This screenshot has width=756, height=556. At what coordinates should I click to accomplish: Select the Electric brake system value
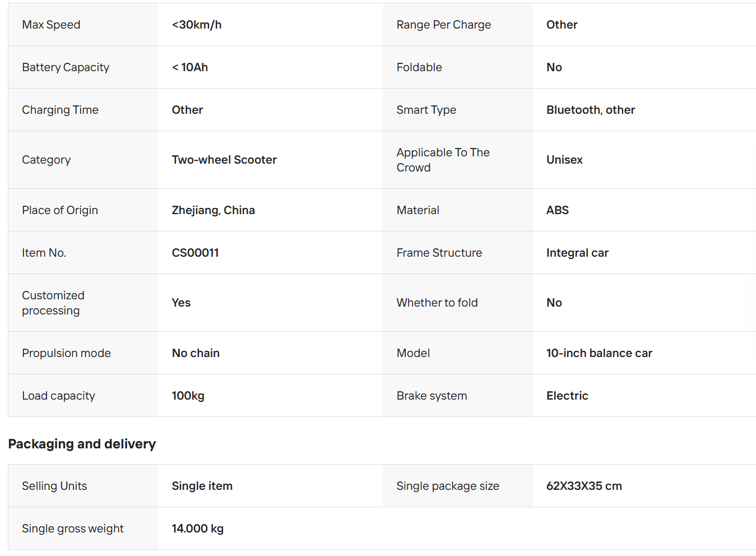pos(567,396)
